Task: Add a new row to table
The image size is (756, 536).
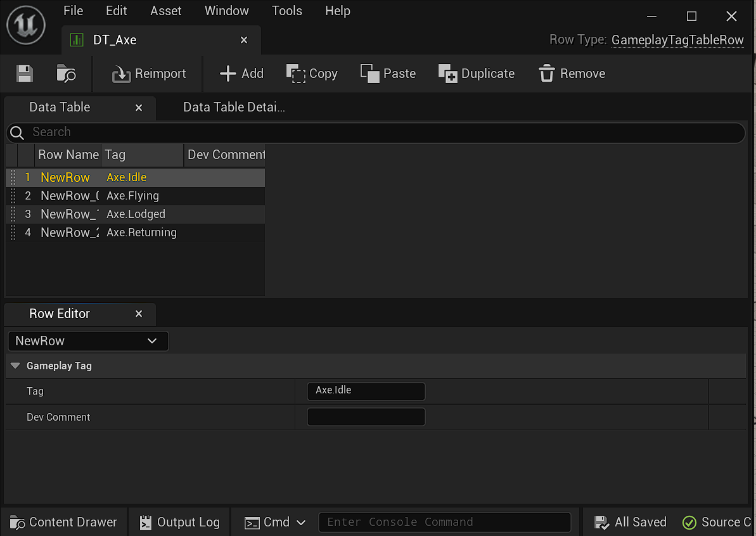Action: [241, 73]
